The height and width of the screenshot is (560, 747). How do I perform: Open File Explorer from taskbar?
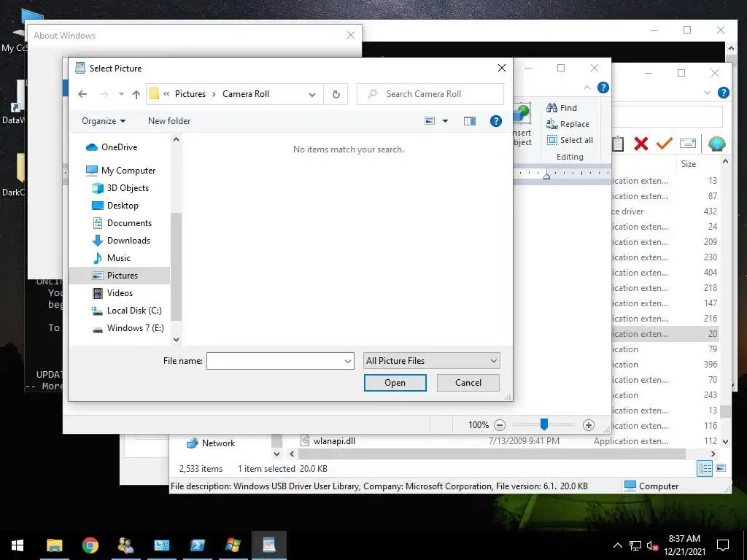54,545
